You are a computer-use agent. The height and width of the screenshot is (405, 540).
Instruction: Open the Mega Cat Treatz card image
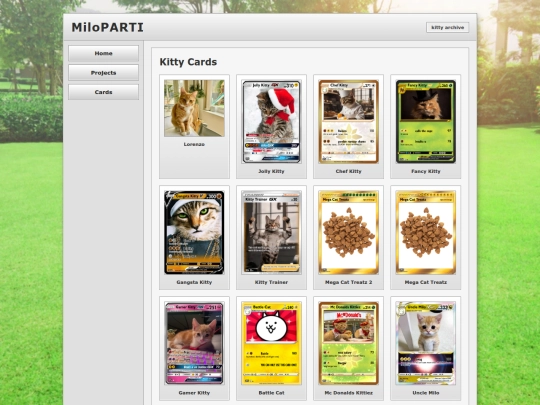click(426, 232)
